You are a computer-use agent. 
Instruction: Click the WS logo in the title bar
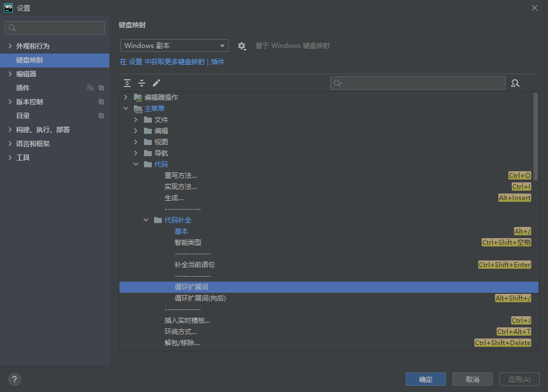[8, 8]
